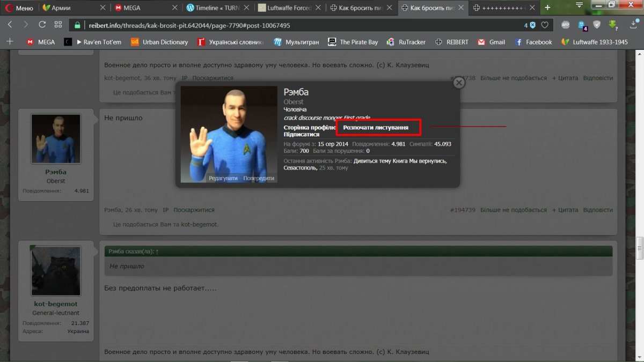644x362 pixels.
Task: Switch to the Luftwaffe Forced tab
Action: tap(290, 8)
